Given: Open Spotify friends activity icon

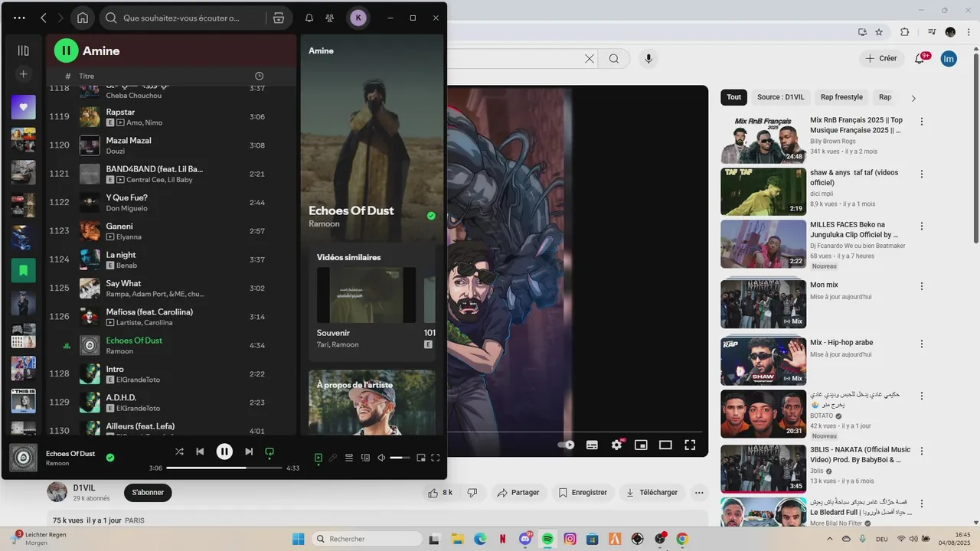Looking at the screenshot, I should pos(330,18).
